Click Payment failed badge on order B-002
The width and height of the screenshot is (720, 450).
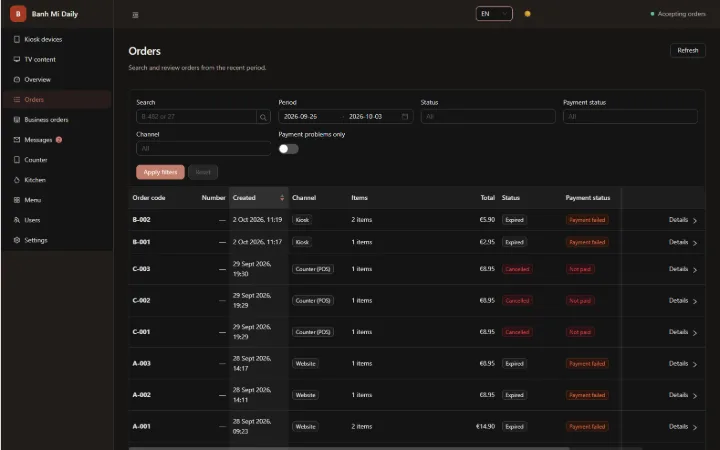click(587, 220)
